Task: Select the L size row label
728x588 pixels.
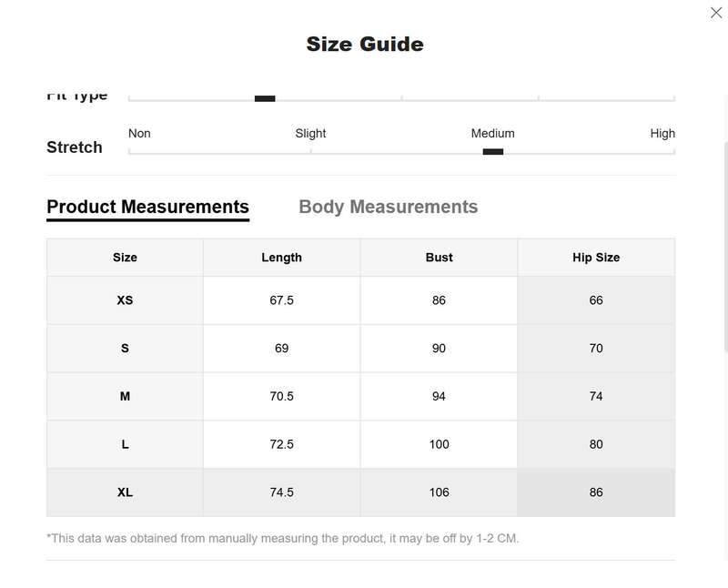Action: 125,444
